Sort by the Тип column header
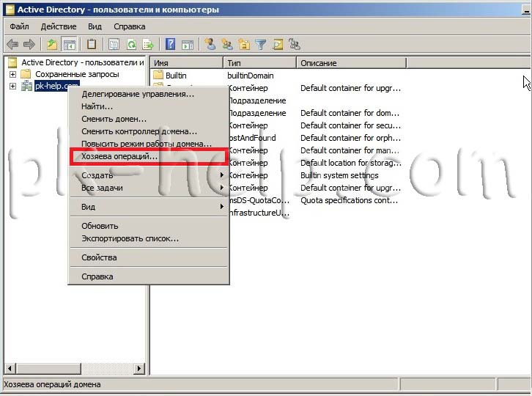Screen dimensions: 532x396 [260, 63]
